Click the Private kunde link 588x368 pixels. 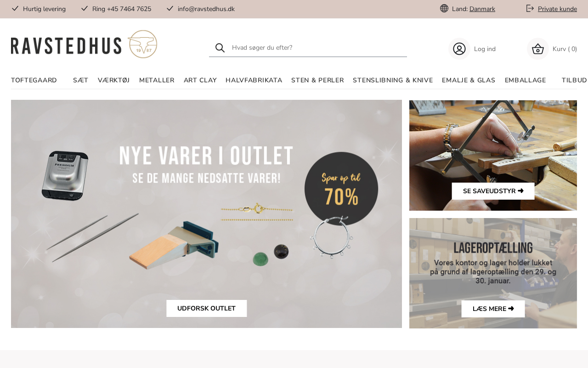tap(557, 9)
